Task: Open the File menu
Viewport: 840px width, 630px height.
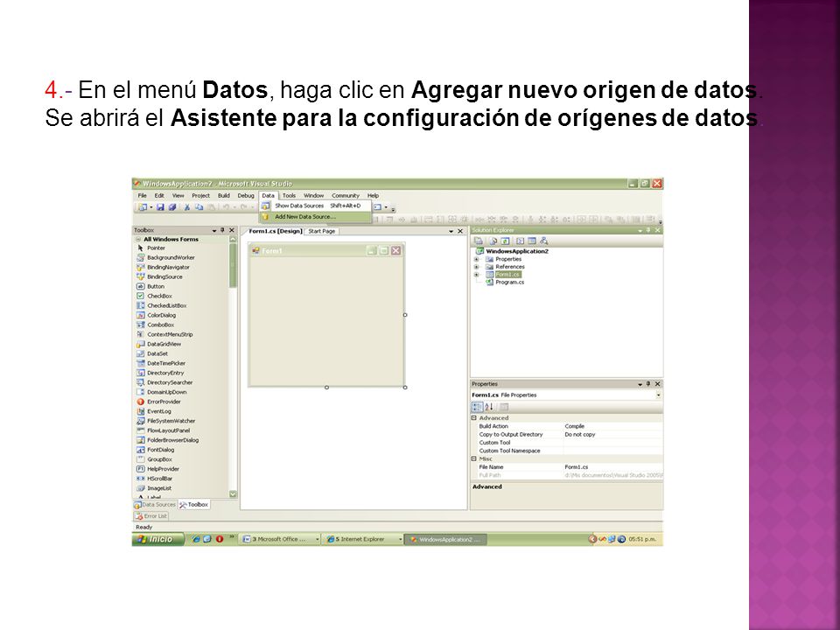Action: pyautogui.click(x=142, y=195)
